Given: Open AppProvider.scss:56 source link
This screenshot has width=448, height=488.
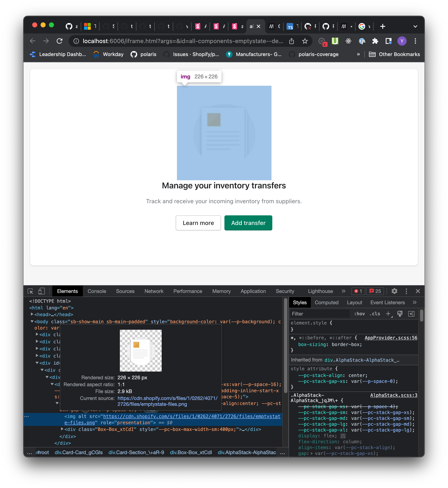Looking at the screenshot, I should coord(391,337).
